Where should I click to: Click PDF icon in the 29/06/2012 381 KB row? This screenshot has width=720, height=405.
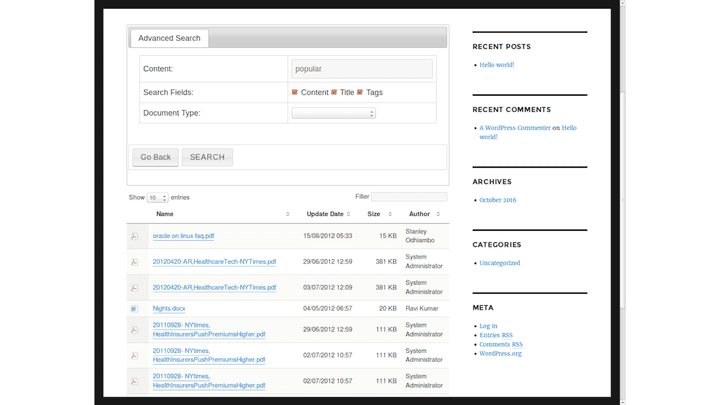click(x=135, y=262)
